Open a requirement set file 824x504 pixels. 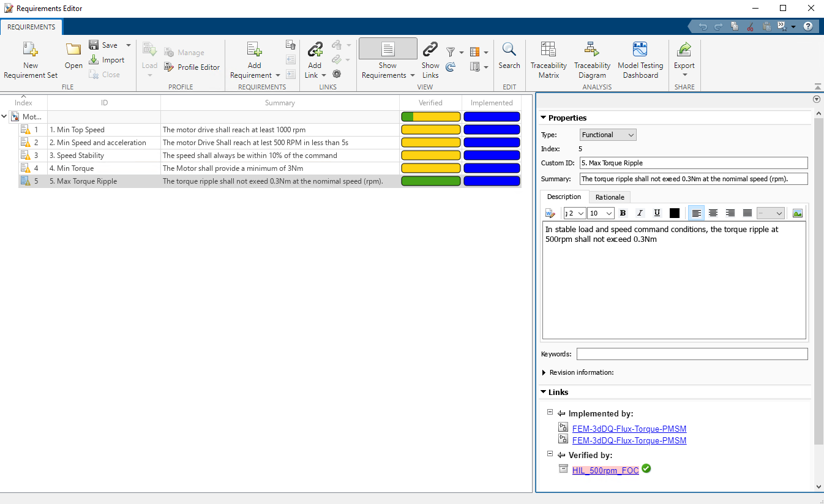(73, 55)
